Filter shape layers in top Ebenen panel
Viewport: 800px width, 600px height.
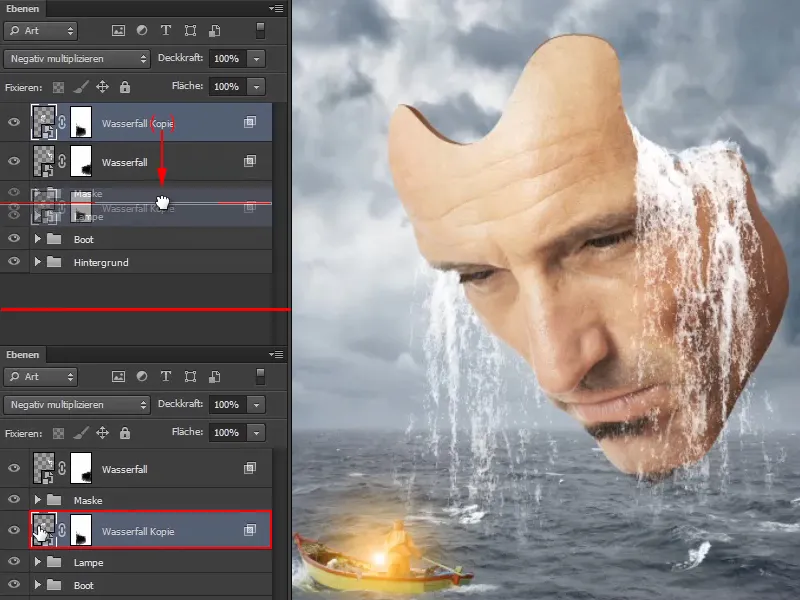click(190, 31)
